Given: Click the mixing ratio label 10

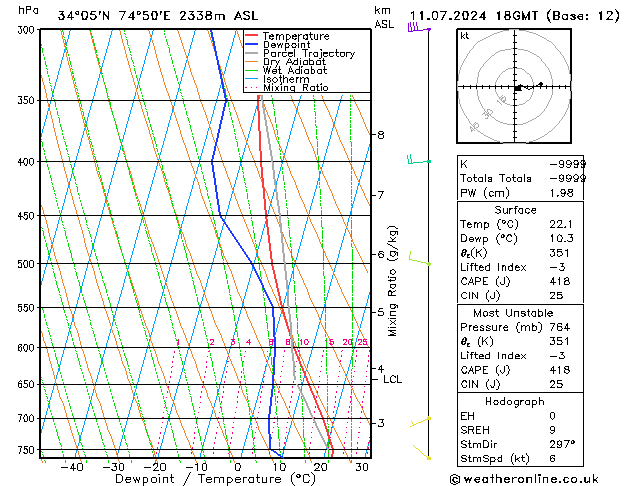Looking at the screenshot, I should point(304,342).
